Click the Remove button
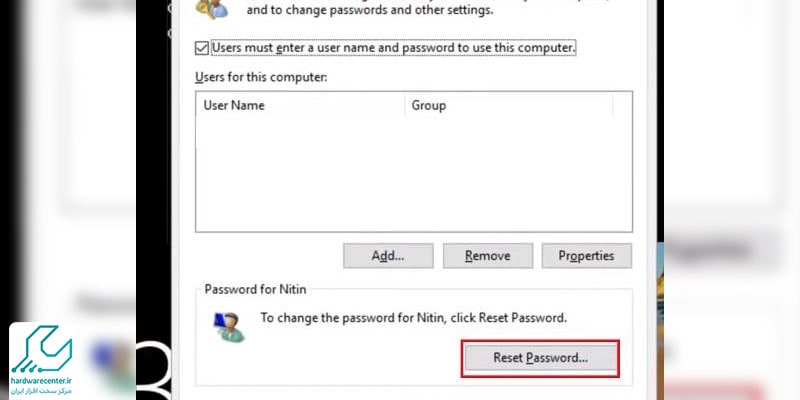The width and height of the screenshot is (800, 400). click(488, 256)
